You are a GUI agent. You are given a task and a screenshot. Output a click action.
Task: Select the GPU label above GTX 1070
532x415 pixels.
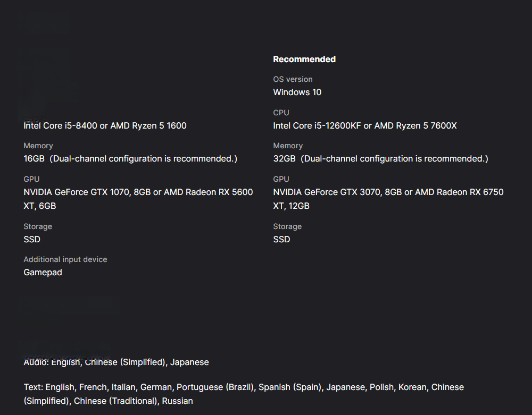(31, 179)
